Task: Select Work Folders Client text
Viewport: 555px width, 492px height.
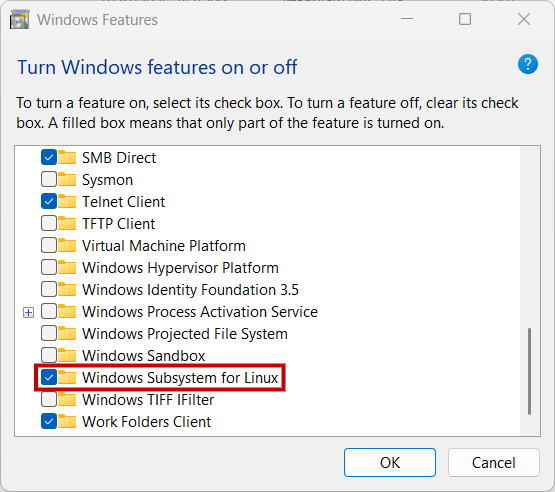Action: 147,422
